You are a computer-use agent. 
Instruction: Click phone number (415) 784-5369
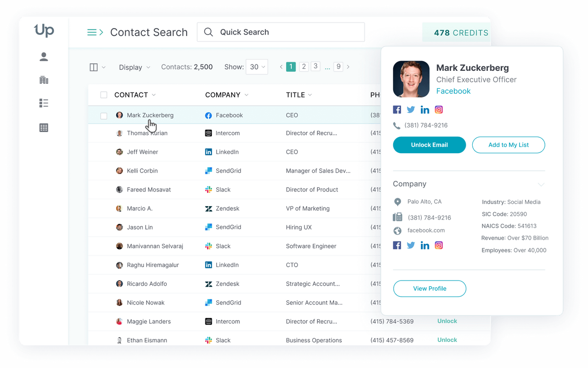[392, 322]
